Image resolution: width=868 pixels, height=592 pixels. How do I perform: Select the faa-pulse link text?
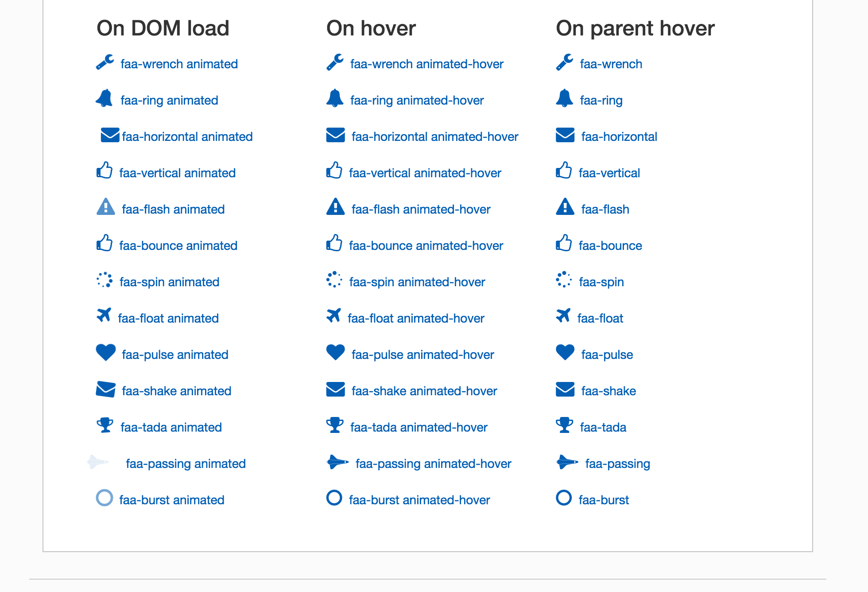[x=607, y=354]
